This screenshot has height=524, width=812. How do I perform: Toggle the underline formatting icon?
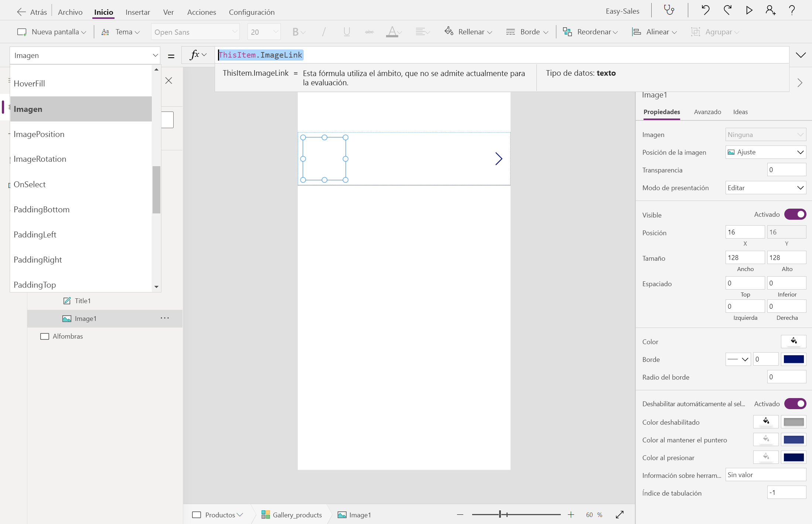(346, 32)
